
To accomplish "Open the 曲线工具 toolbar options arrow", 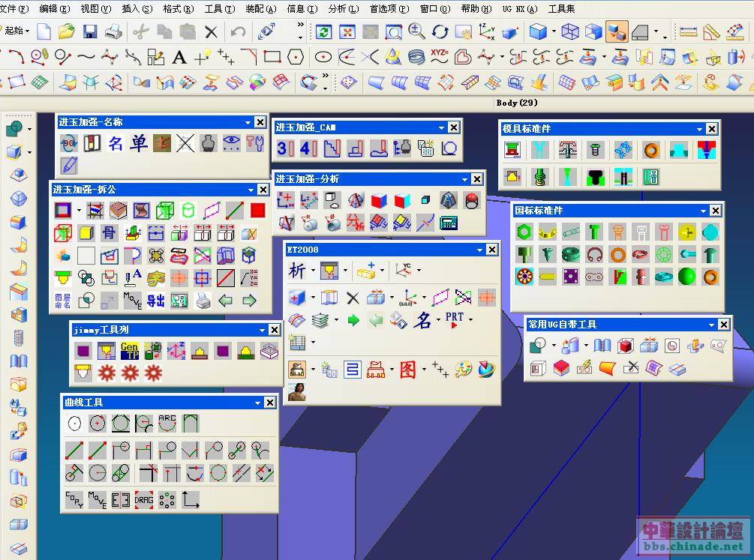I will click(x=258, y=403).
